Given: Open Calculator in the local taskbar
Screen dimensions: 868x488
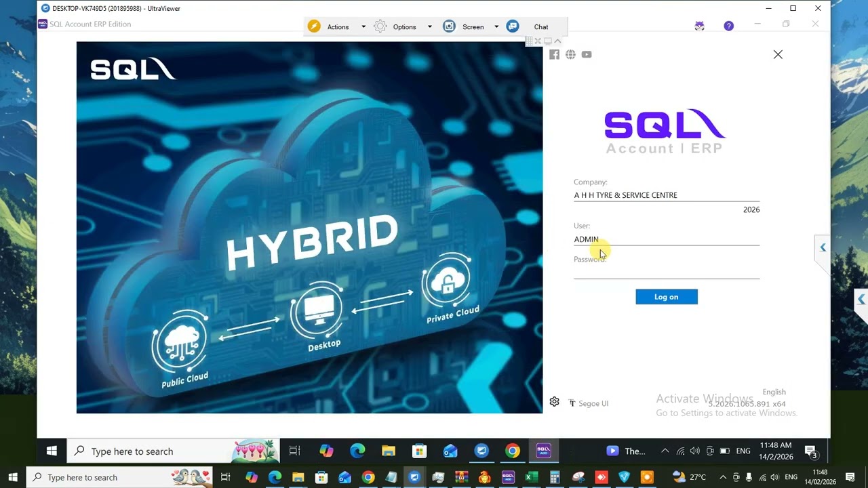Looking at the screenshot, I should [x=555, y=477].
